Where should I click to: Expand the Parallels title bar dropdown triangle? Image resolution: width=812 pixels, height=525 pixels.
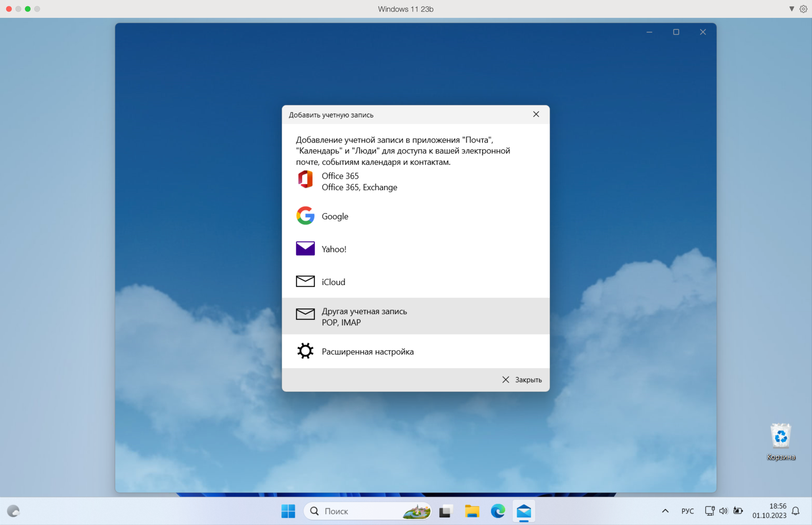791,9
